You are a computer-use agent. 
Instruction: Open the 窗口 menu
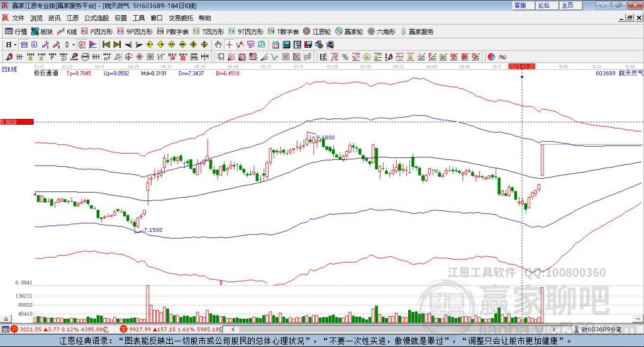coord(157,18)
